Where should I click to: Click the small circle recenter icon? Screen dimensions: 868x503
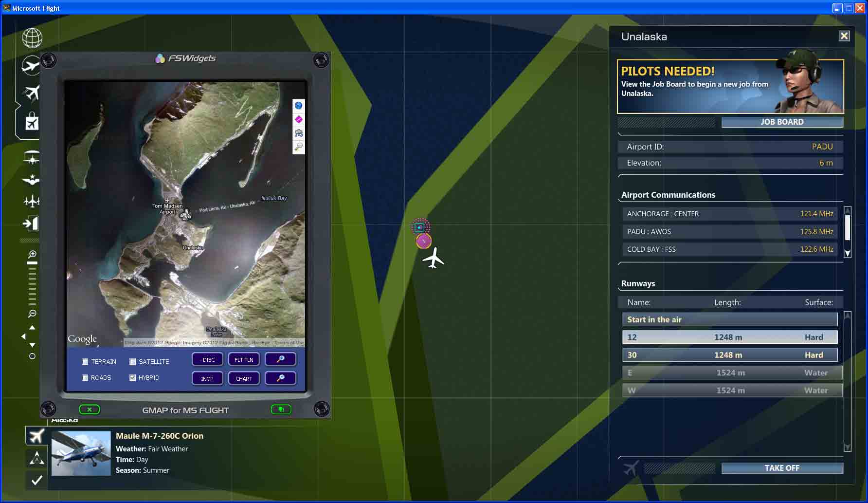point(32,356)
